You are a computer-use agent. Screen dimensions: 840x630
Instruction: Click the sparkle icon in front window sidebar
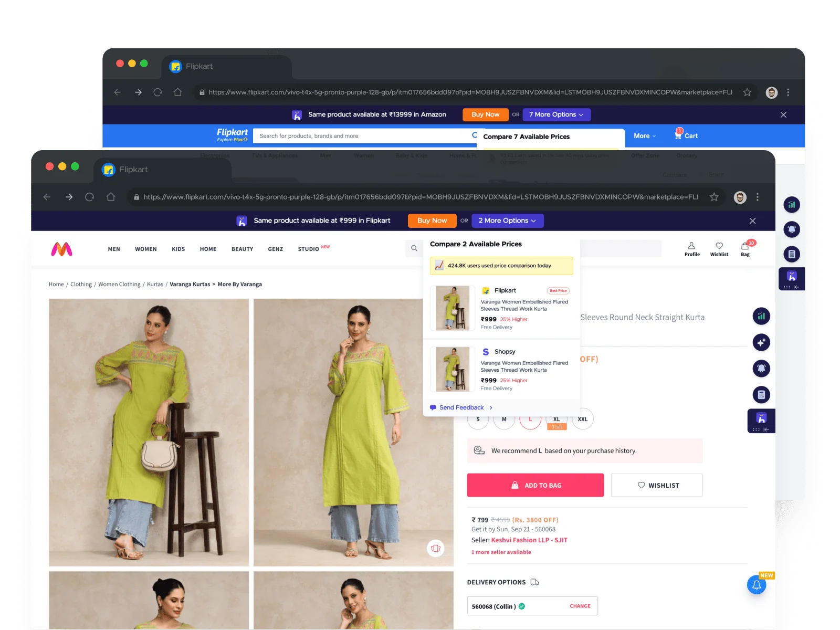[x=761, y=342]
